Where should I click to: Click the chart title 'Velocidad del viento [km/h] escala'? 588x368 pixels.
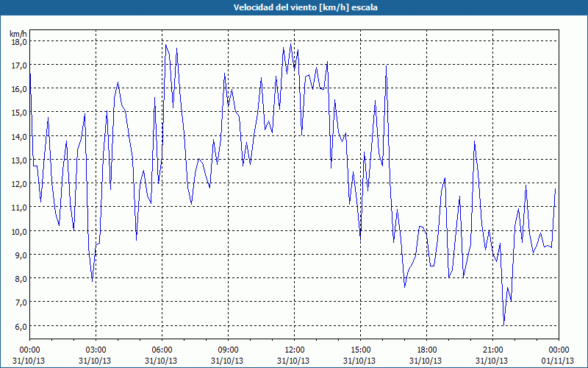[x=305, y=7]
